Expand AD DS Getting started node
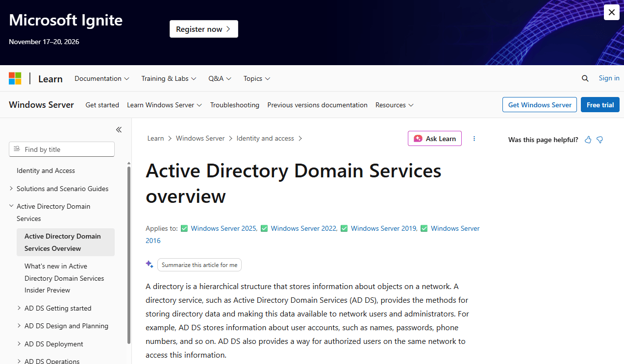Image resolution: width=624 pixels, height=364 pixels. click(x=19, y=308)
